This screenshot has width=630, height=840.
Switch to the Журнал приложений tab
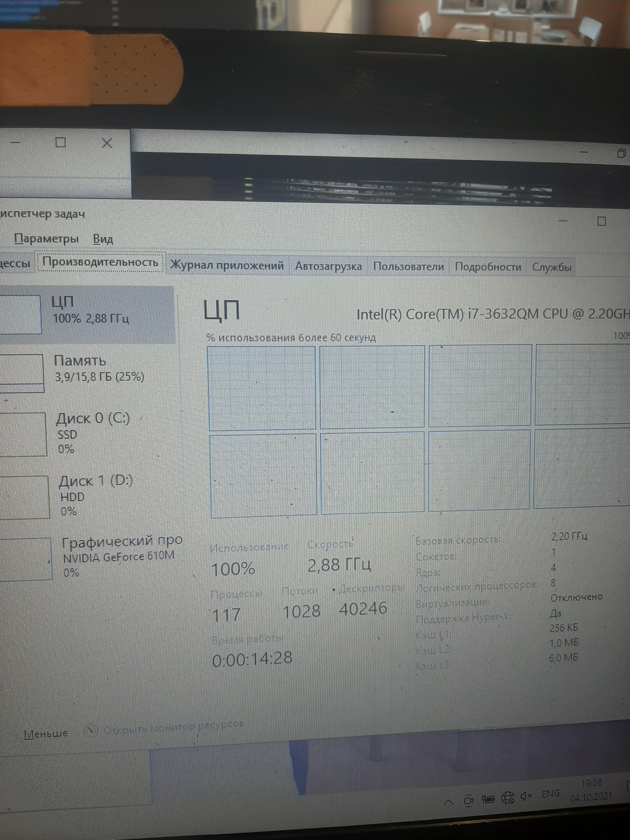coord(227,265)
